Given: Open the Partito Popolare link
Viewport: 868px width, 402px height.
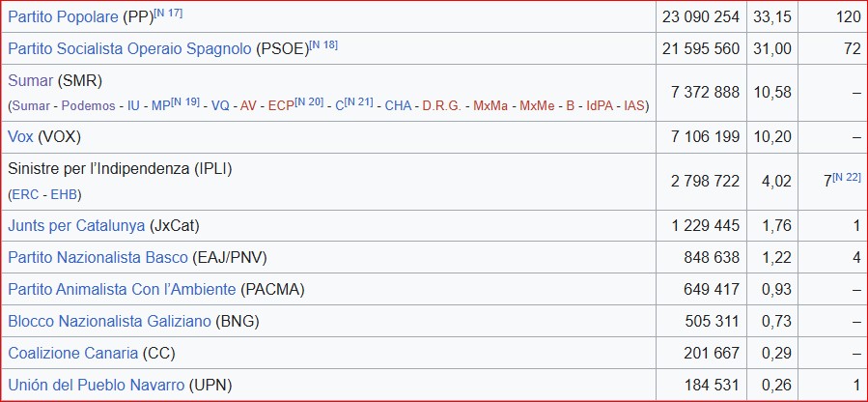Looking at the screenshot, I should tap(64, 18).
